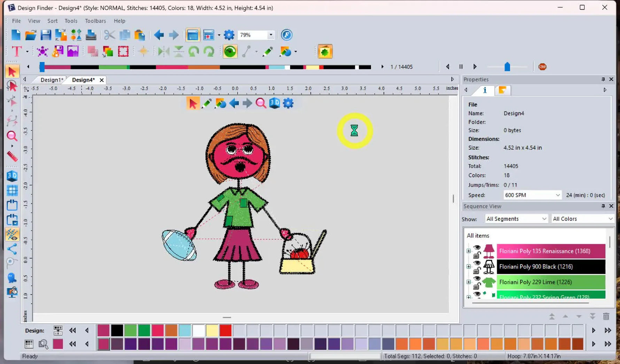Click the red Stop simulator icon
The image size is (620, 364).
[542, 67]
